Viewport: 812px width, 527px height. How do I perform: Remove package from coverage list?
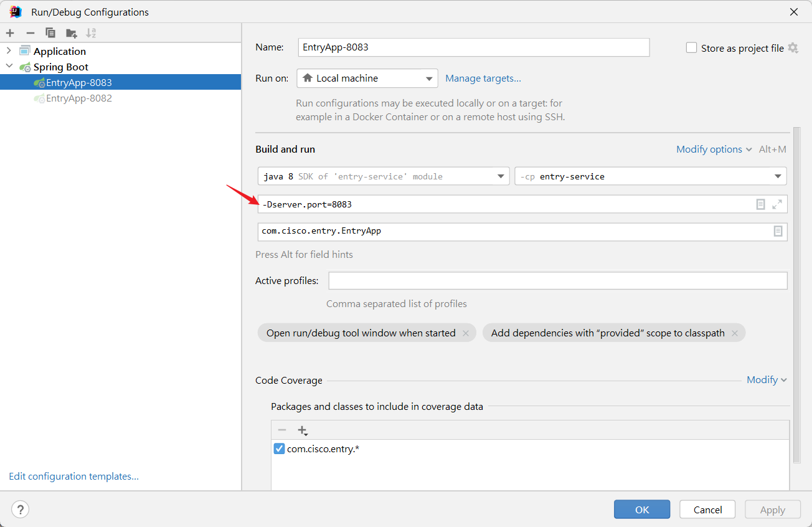pyautogui.click(x=282, y=430)
